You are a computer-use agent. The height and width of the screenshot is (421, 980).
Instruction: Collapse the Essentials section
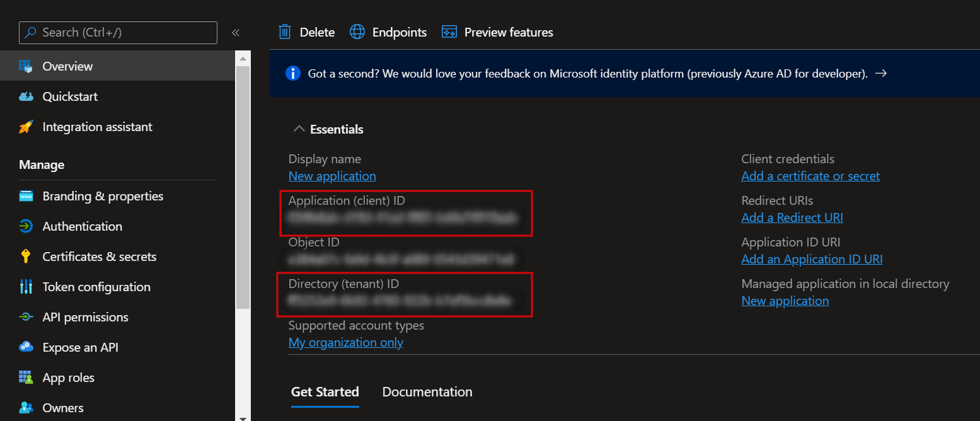pos(299,129)
